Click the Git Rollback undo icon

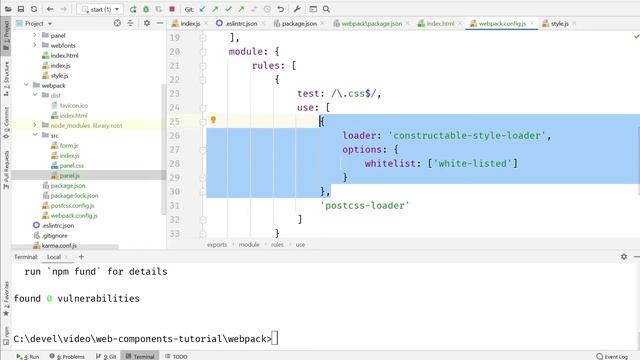click(x=280, y=9)
